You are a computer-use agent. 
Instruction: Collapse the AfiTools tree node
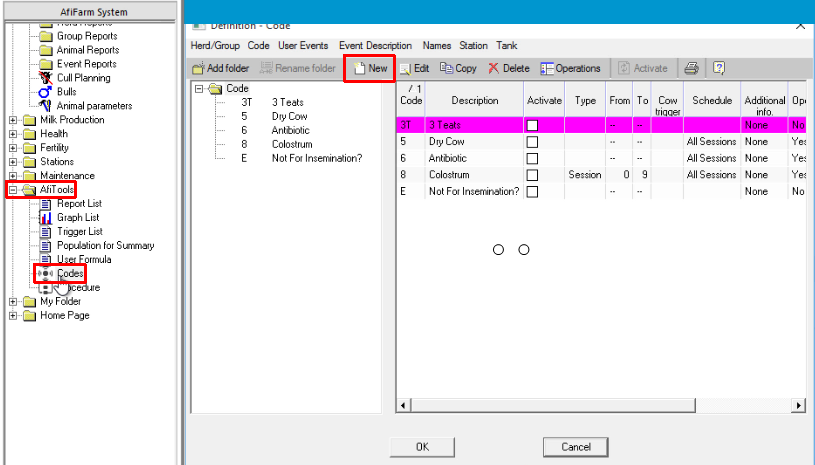[13, 190]
